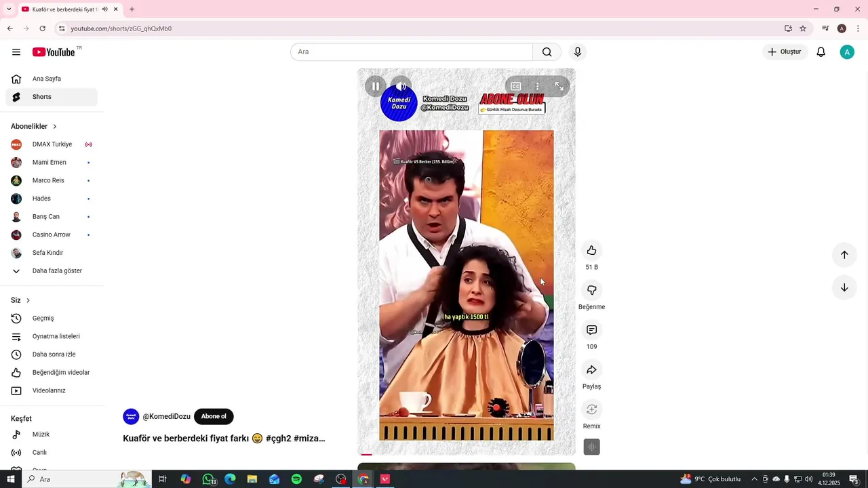Screen dimensions: 868x488
Task: Open Ana Sayfa in the sidebar
Action: pos(52,79)
